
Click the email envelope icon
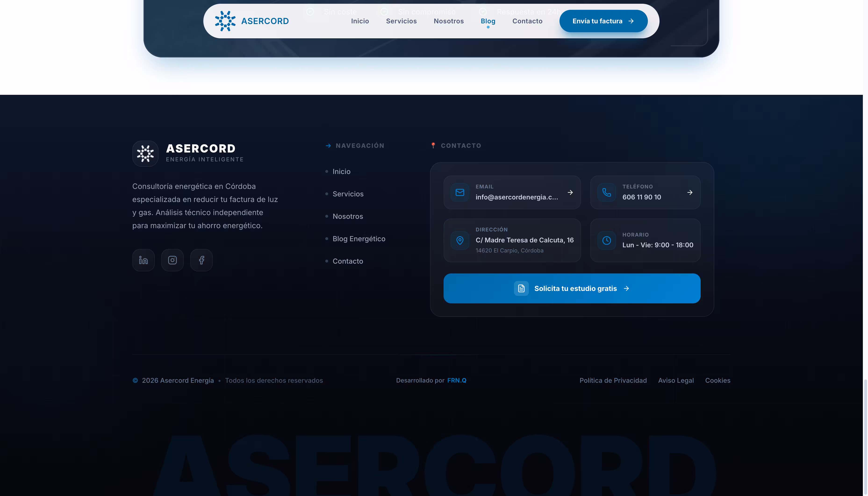click(459, 192)
